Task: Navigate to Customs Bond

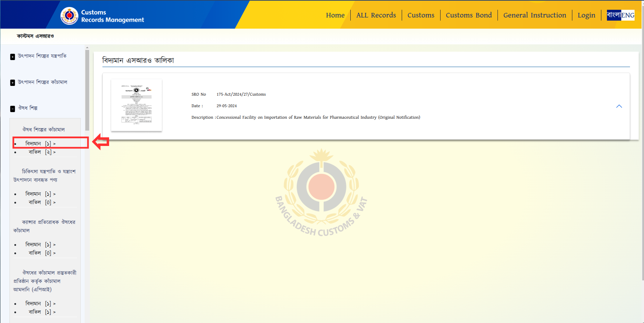Action: coord(468,15)
